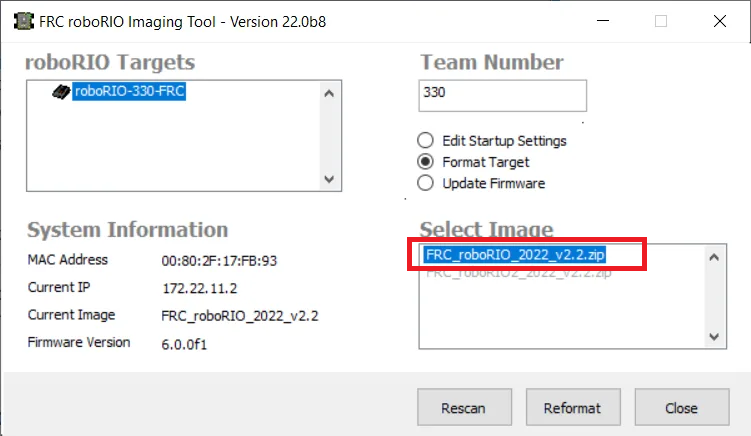This screenshot has height=436, width=751.
Task: Select the roboRIO-330-FRC target
Action: (x=129, y=91)
